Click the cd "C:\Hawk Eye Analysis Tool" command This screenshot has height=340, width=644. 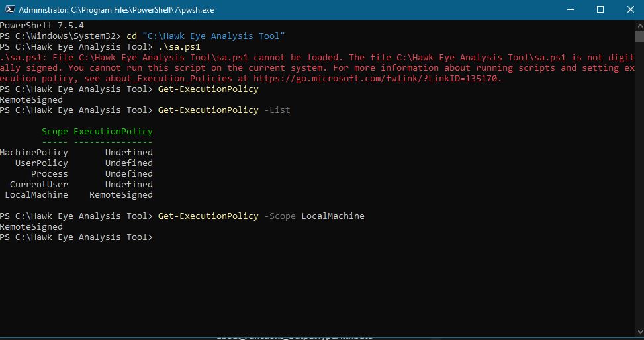click(x=205, y=36)
